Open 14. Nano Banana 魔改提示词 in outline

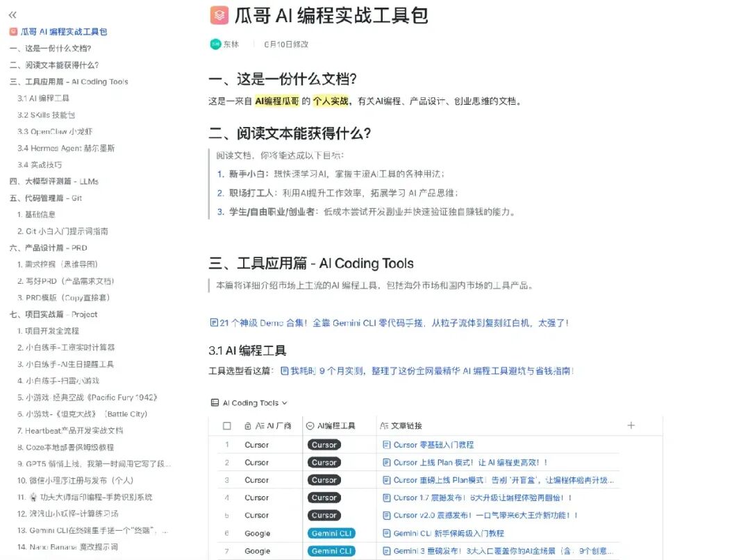tap(67, 547)
